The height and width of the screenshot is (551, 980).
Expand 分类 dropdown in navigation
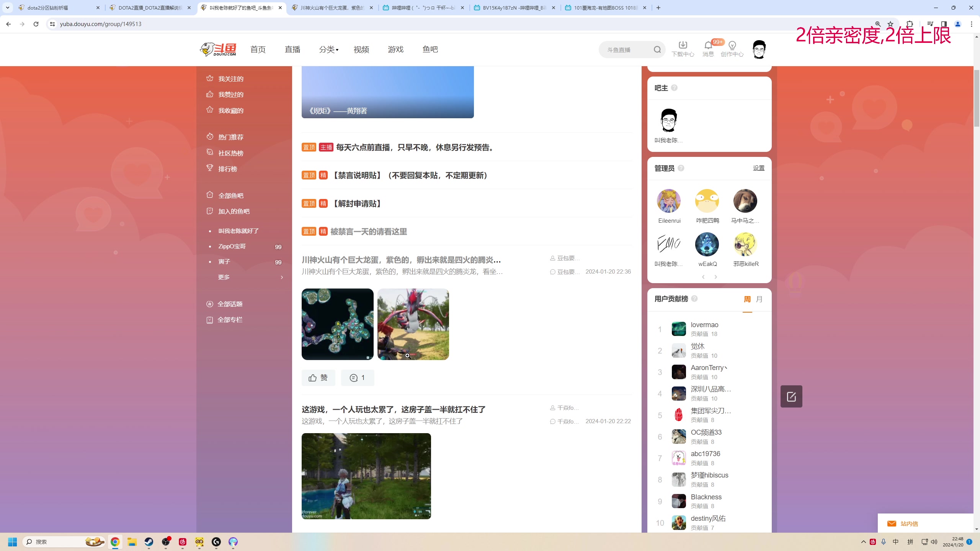point(328,49)
